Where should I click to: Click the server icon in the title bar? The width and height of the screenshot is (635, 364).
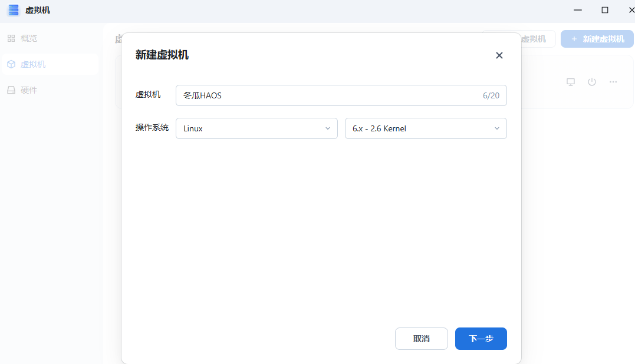13,10
